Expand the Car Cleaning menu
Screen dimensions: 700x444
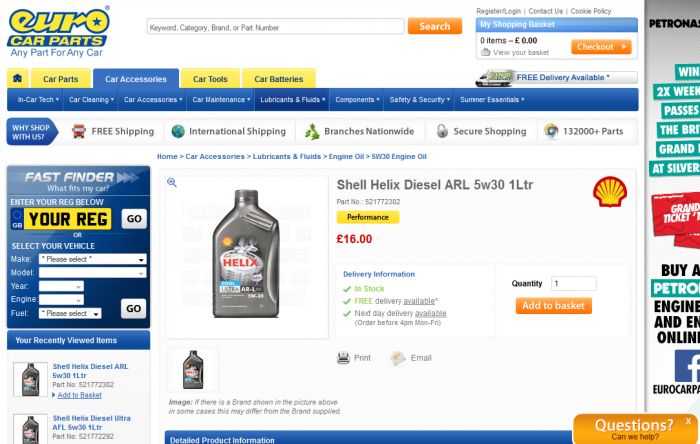click(x=91, y=100)
